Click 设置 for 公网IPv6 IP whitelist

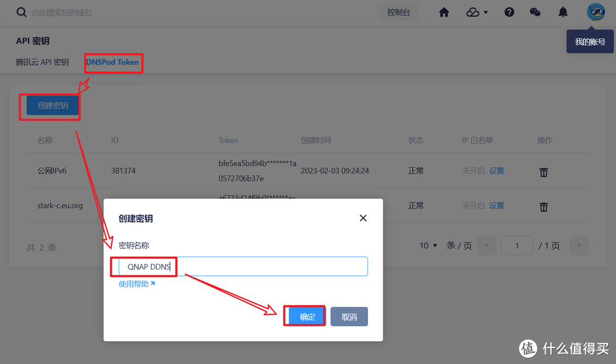coord(497,171)
